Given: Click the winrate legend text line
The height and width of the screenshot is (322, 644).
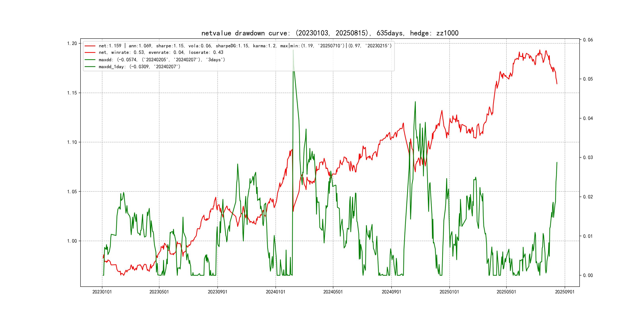Looking at the screenshot, I should (x=161, y=52).
